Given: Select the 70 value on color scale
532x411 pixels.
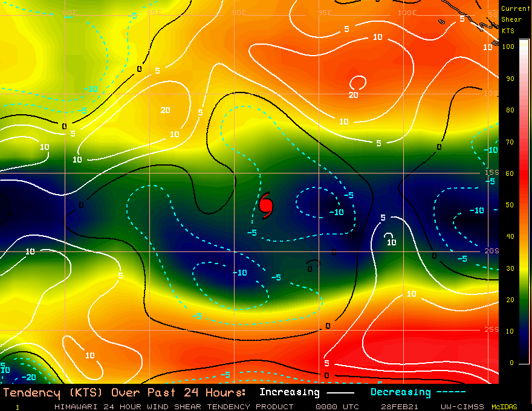Looking at the screenshot, I should (x=510, y=142).
